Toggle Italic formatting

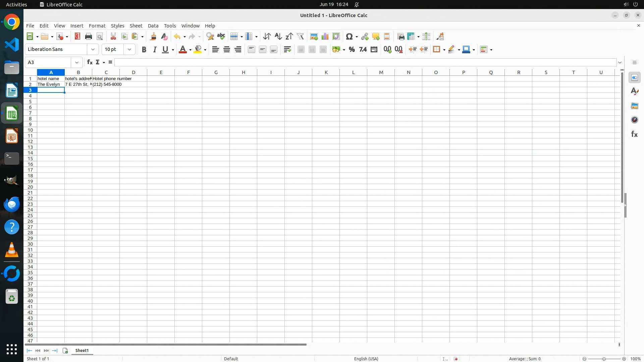(x=155, y=50)
